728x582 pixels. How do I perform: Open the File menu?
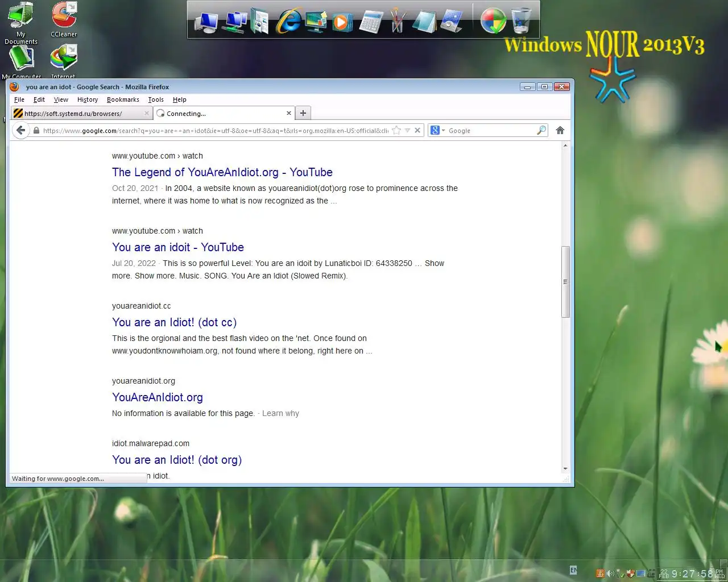[x=19, y=99]
